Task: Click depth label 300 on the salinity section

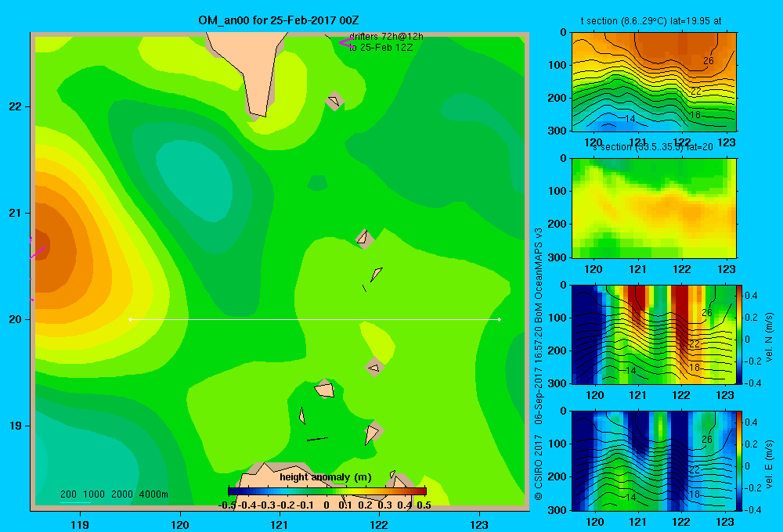Action: 557,257
